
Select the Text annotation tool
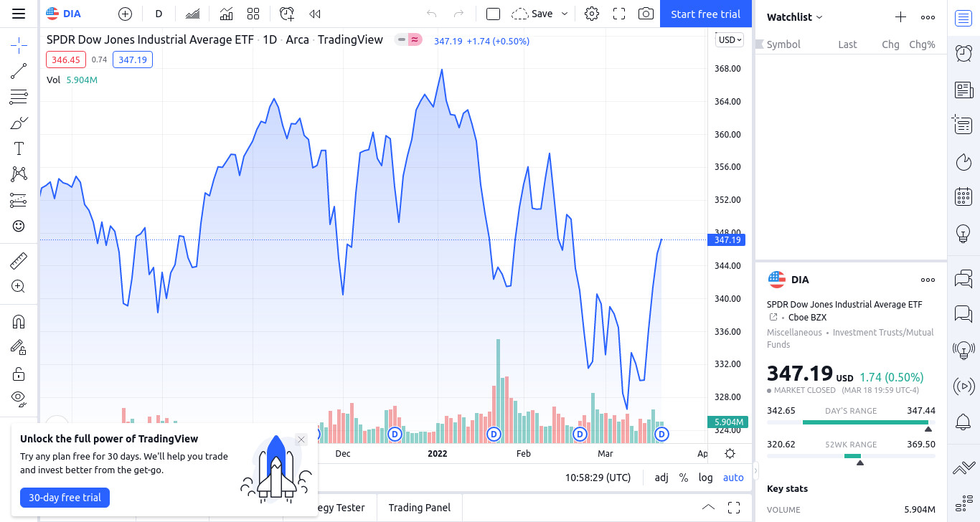tap(19, 148)
